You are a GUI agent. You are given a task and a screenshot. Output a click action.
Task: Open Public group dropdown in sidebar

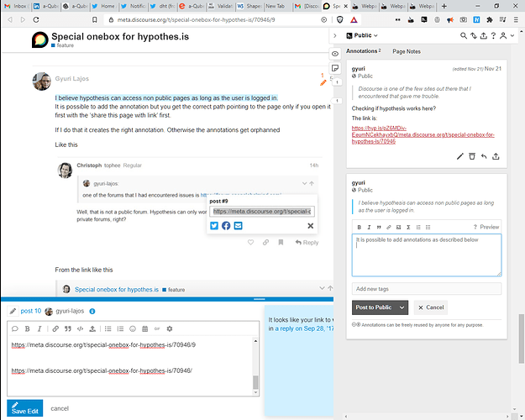click(x=362, y=35)
